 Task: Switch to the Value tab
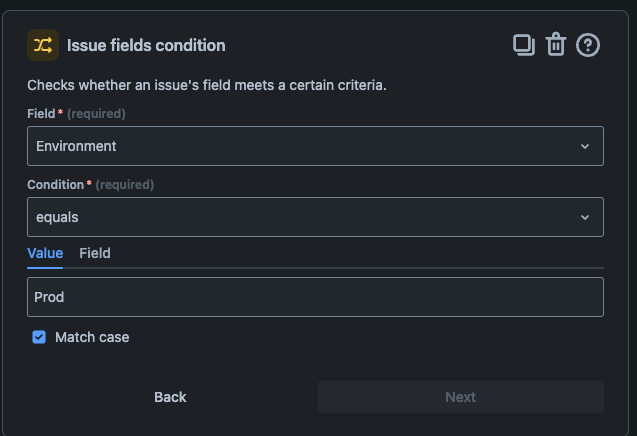click(45, 253)
